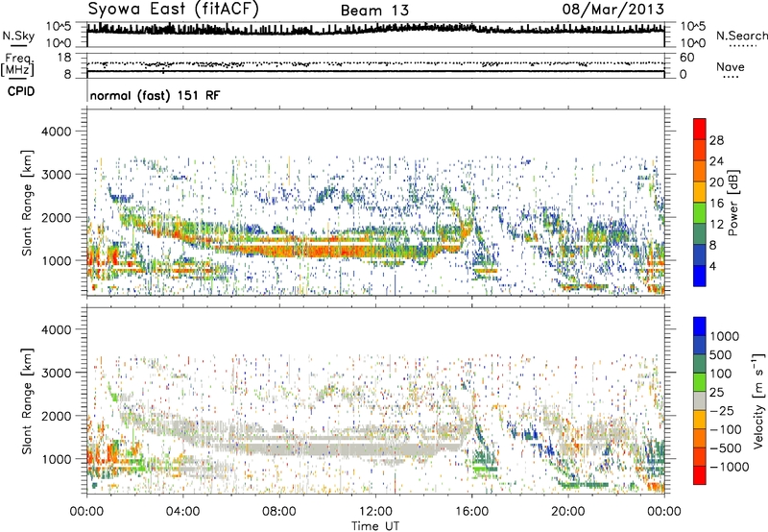The height and width of the screenshot is (532, 768).
Task: Click the light green 25–100 Velocity bar segment
Action: 700,382
